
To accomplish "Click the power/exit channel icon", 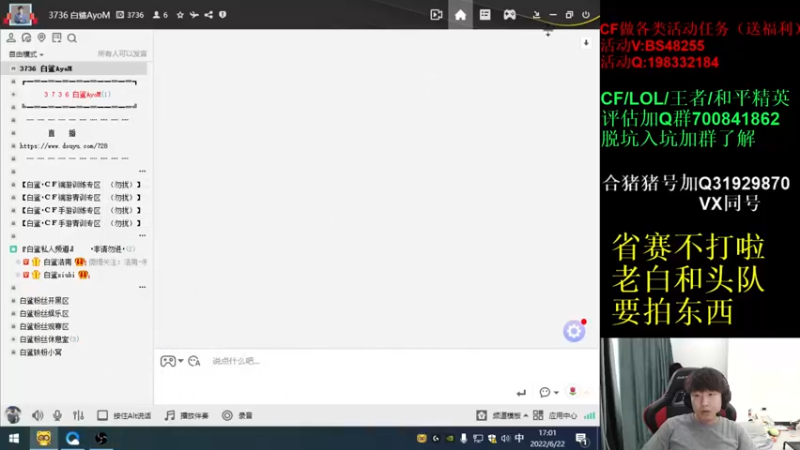I will point(586,15).
